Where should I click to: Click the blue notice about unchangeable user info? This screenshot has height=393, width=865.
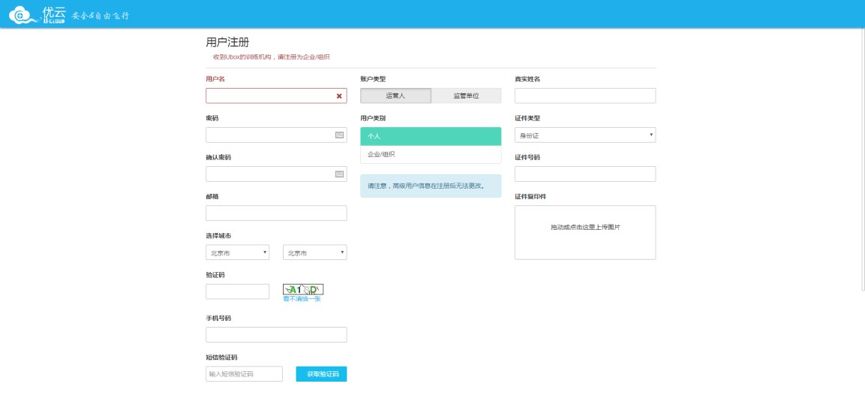click(x=431, y=186)
